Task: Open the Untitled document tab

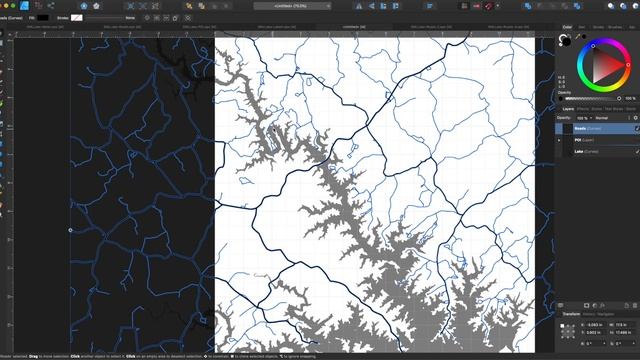Action: click(354, 27)
